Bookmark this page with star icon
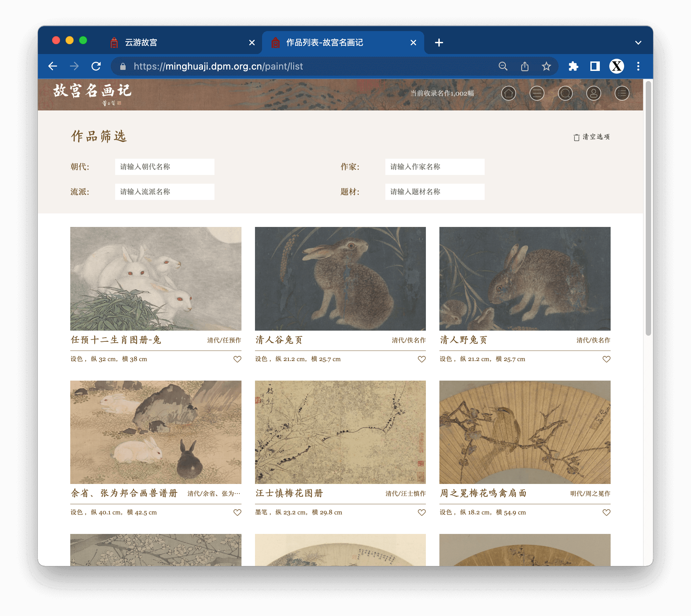 [546, 66]
